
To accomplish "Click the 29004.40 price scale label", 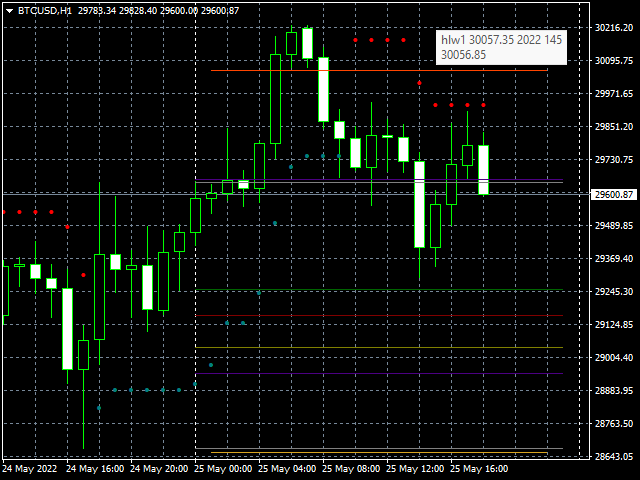I will (614, 358).
